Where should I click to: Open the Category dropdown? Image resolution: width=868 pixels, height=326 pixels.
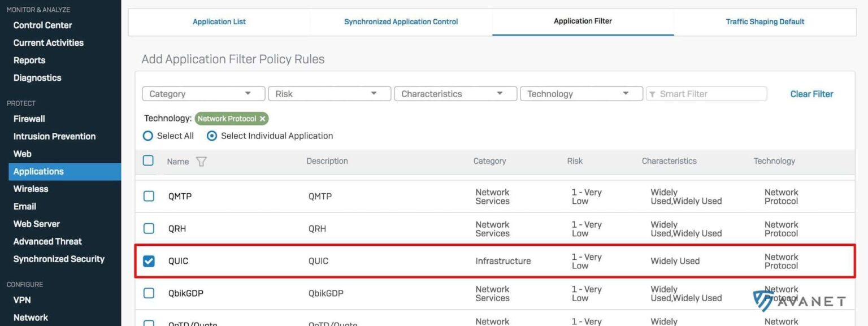point(203,93)
